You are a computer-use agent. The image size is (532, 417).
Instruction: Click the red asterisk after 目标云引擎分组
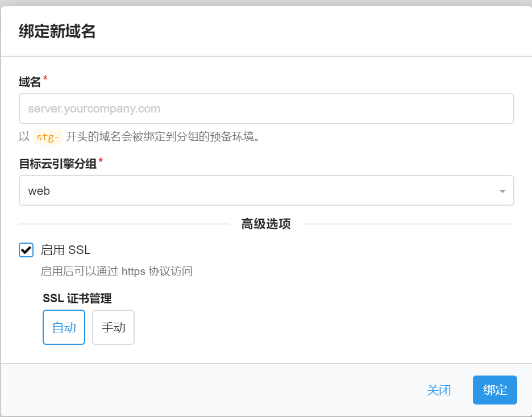pyautogui.click(x=101, y=162)
